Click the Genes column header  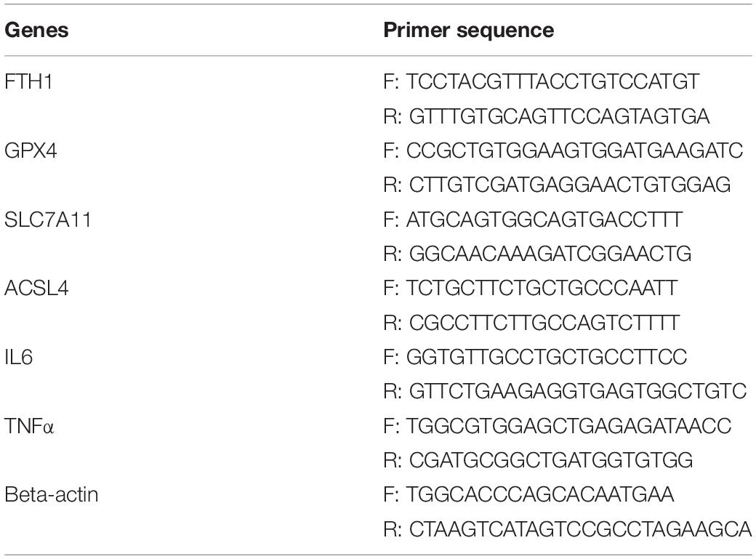[36, 31]
